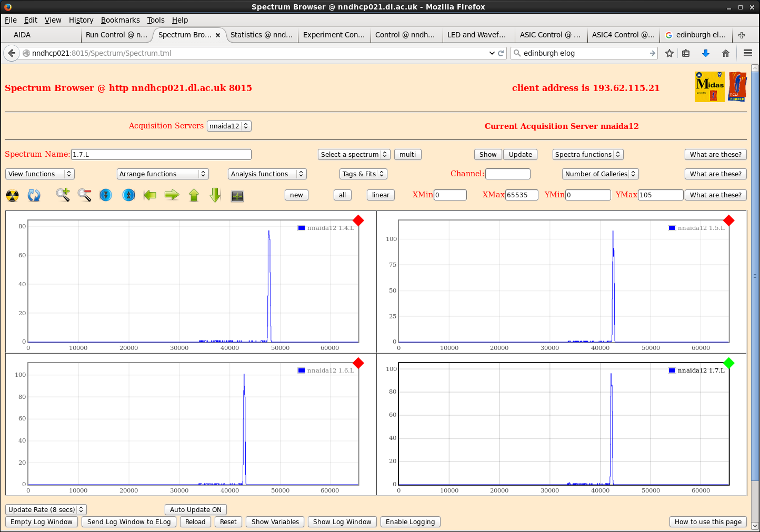Open the Bookmarks menu
The width and height of the screenshot is (760, 532).
tap(120, 20)
